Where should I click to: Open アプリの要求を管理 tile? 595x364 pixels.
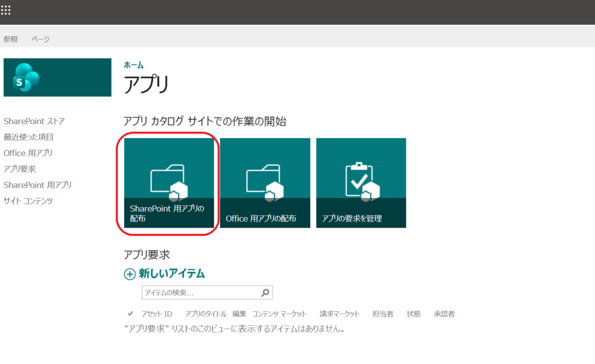[x=361, y=183]
